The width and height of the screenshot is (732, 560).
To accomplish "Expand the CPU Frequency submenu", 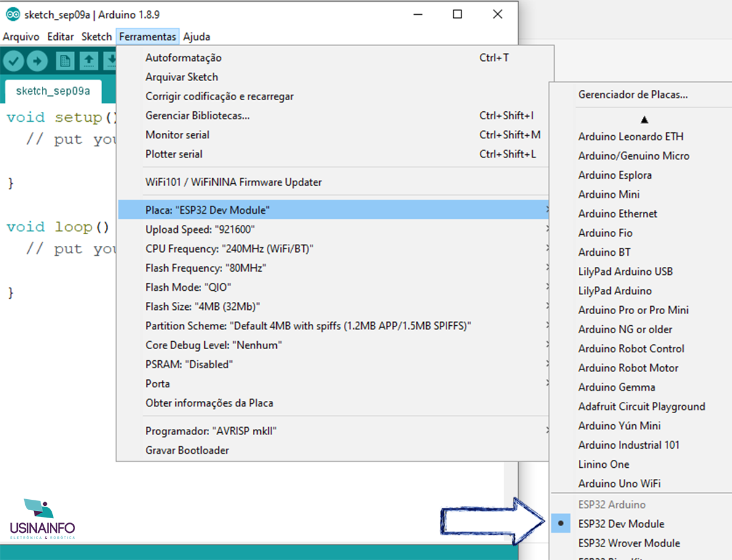I will 333,249.
